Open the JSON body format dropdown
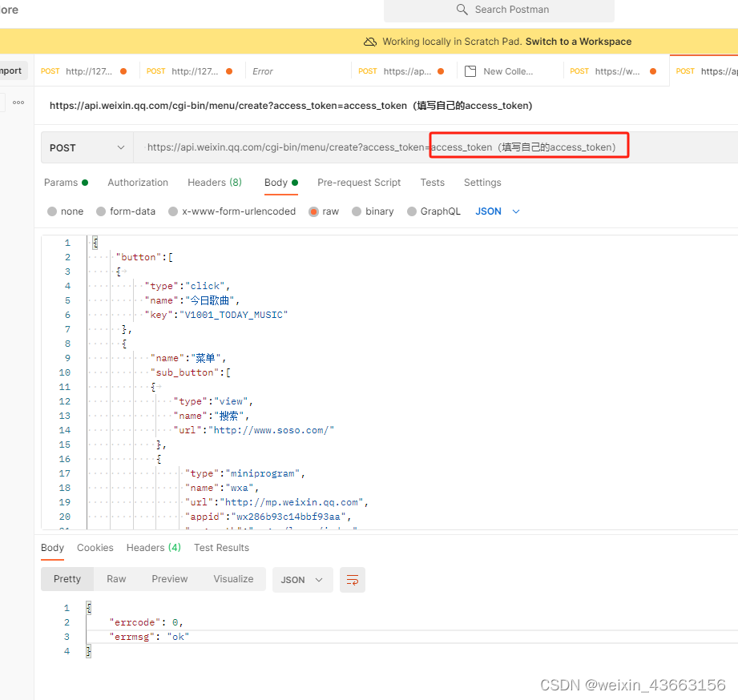 (x=498, y=211)
